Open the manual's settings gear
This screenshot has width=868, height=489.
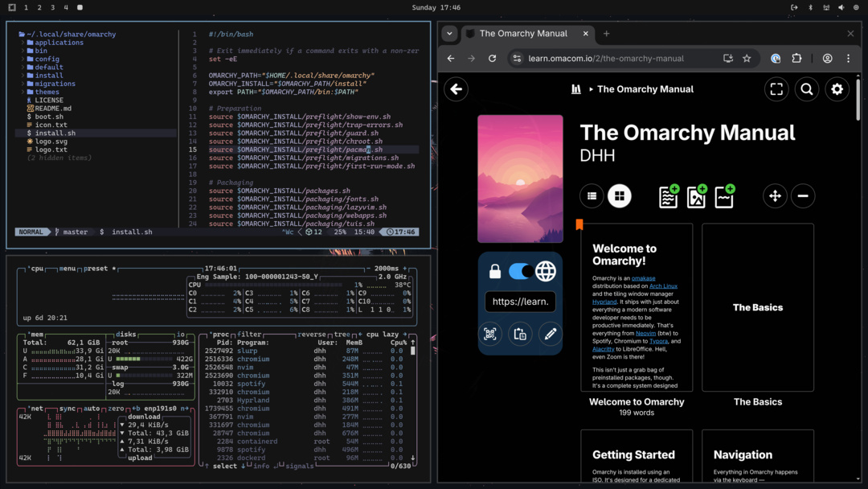coord(837,89)
